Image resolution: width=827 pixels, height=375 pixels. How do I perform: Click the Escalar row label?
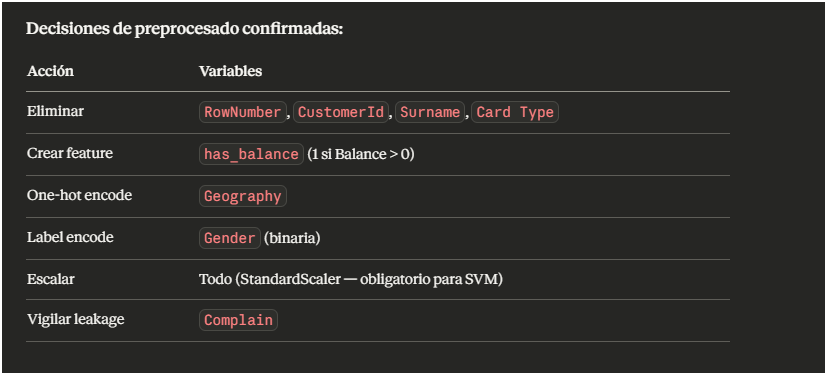point(51,279)
